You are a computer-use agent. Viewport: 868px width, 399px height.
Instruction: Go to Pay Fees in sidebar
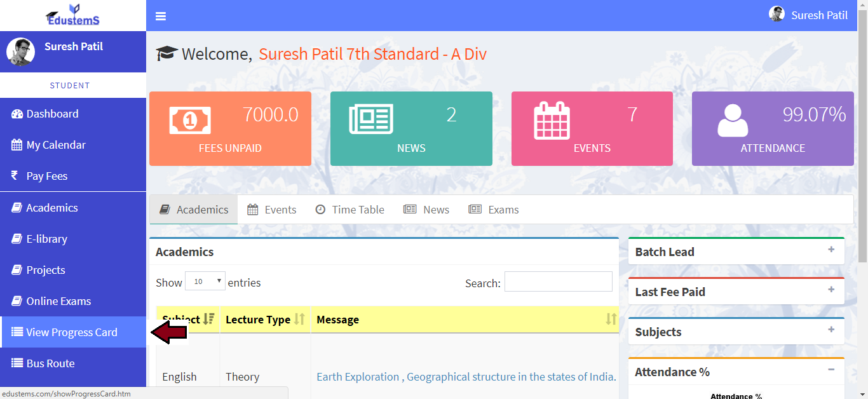(x=46, y=176)
